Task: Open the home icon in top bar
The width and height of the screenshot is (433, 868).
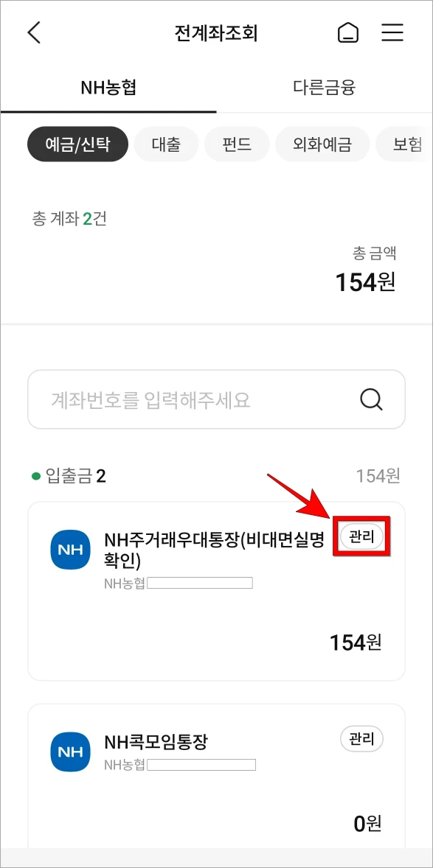Action: tap(347, 32)
